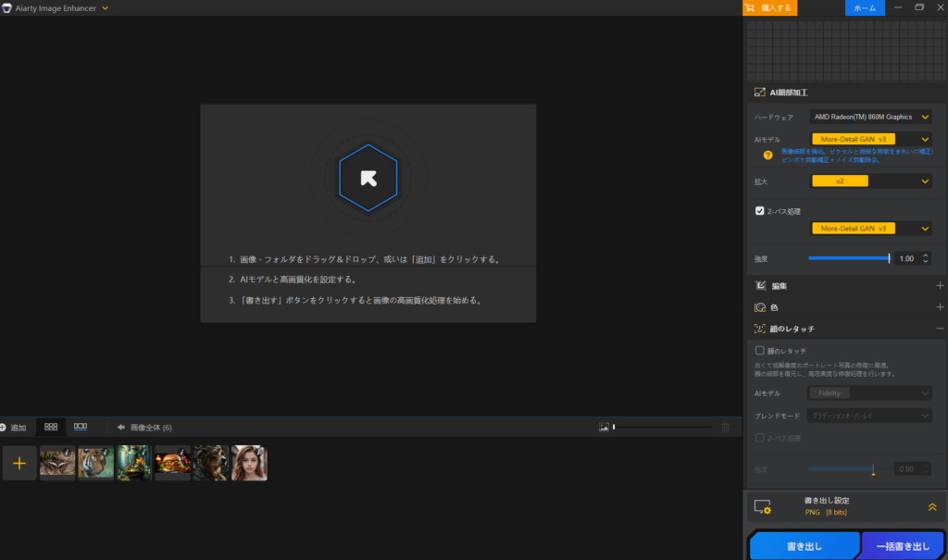Switch to grid thumbnail view icon

coord(51,427)
